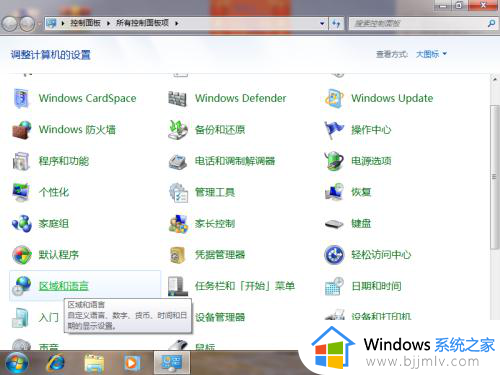Expand arrow after 控制面板 breadcrumb
This screenshot has height=375, width=500.
point(108,23)
